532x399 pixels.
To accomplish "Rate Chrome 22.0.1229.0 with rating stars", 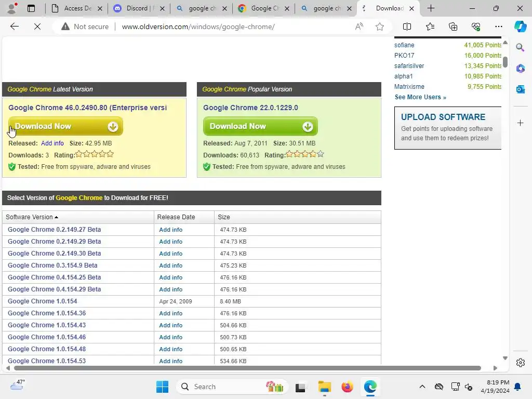I will (x=305, y=154).
